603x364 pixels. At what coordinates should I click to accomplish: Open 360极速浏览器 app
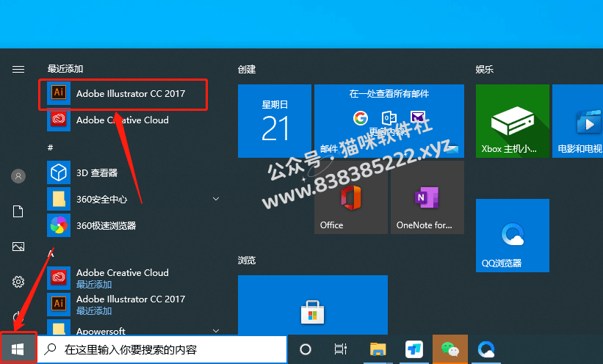coord(131,225)
